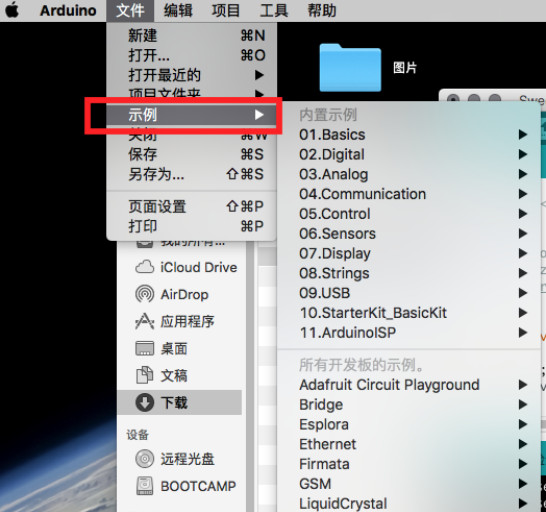Open Adafruit Circuit Playground examples

click(408, 385)
